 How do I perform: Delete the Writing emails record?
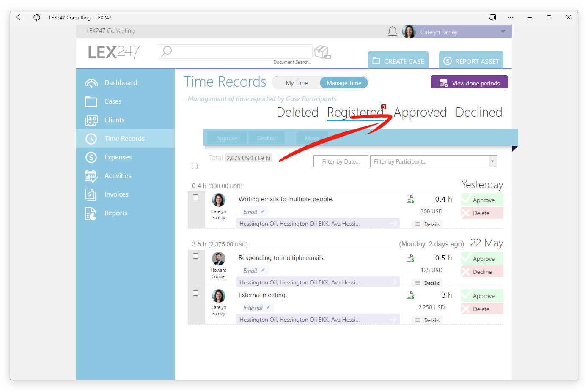pos(482,213)
